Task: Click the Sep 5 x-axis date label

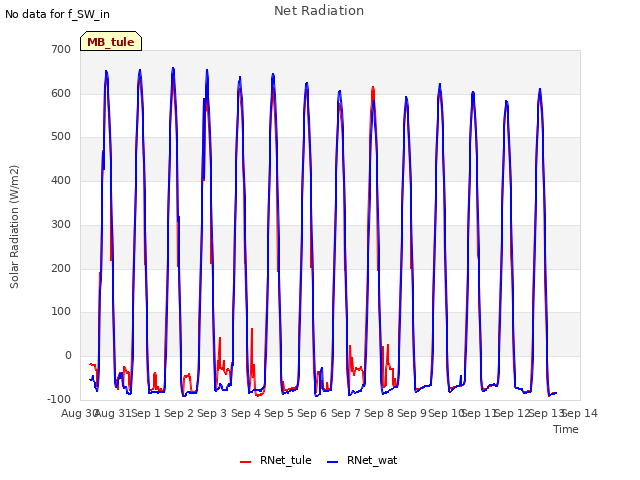Action: pos(279,413)
